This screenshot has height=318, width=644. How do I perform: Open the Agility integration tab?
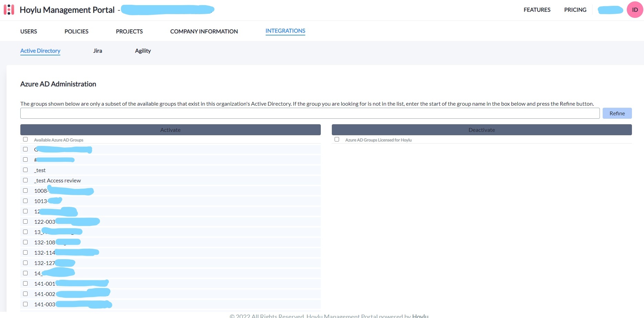click(143, 51)
